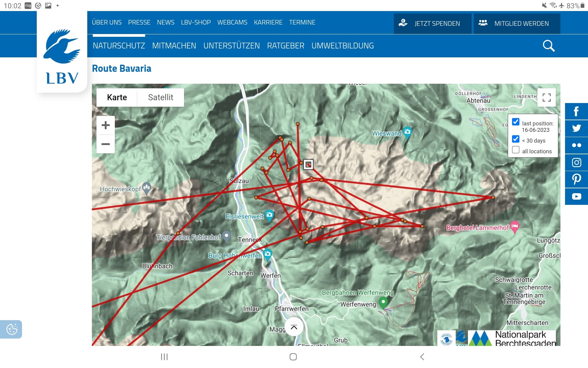Open cookie settings icon
This screenshot has height=368, width=588.
tap(12, 329)
